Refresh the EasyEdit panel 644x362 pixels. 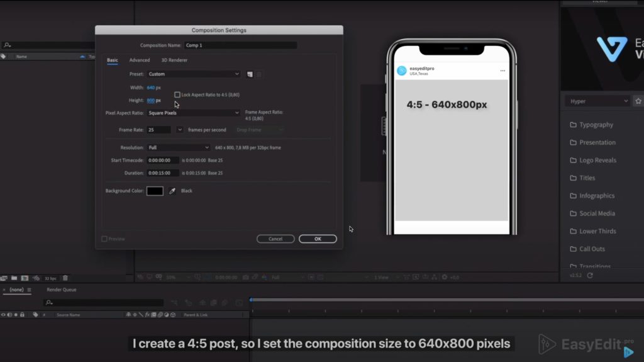590,275
